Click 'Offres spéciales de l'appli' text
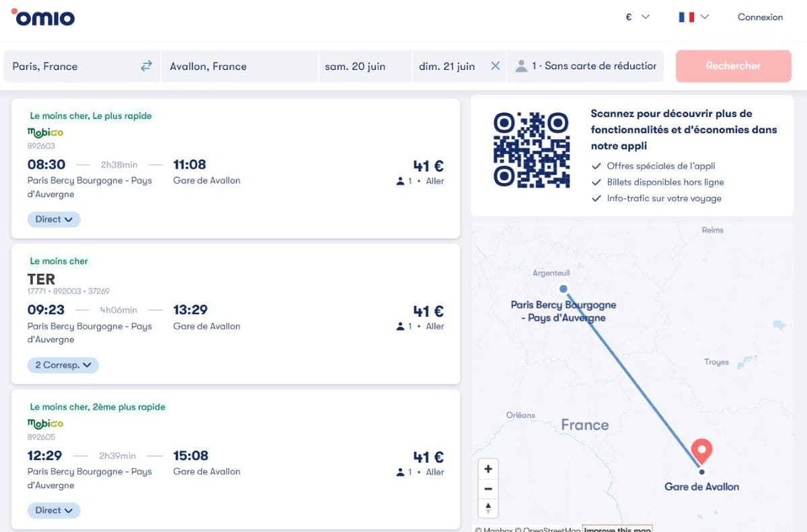This screenshot has width=807, height=532. point(661,166)
